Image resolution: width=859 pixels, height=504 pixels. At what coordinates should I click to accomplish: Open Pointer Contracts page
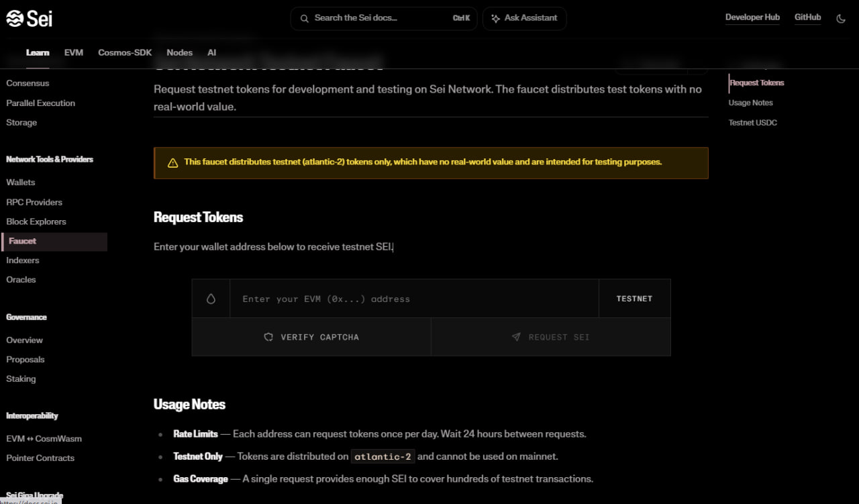[x=40, y=458]
